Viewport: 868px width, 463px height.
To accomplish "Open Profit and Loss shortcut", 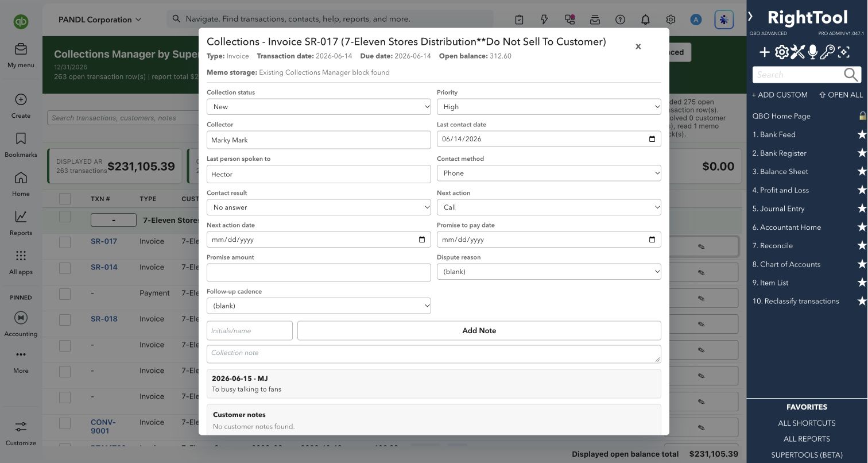I will (x=781, y=190).
